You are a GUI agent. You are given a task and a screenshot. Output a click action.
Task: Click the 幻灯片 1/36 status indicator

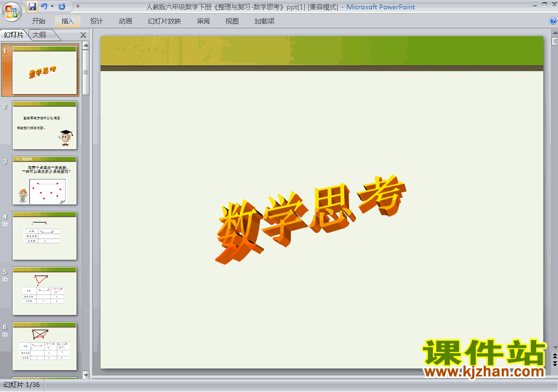pos(22,385)
